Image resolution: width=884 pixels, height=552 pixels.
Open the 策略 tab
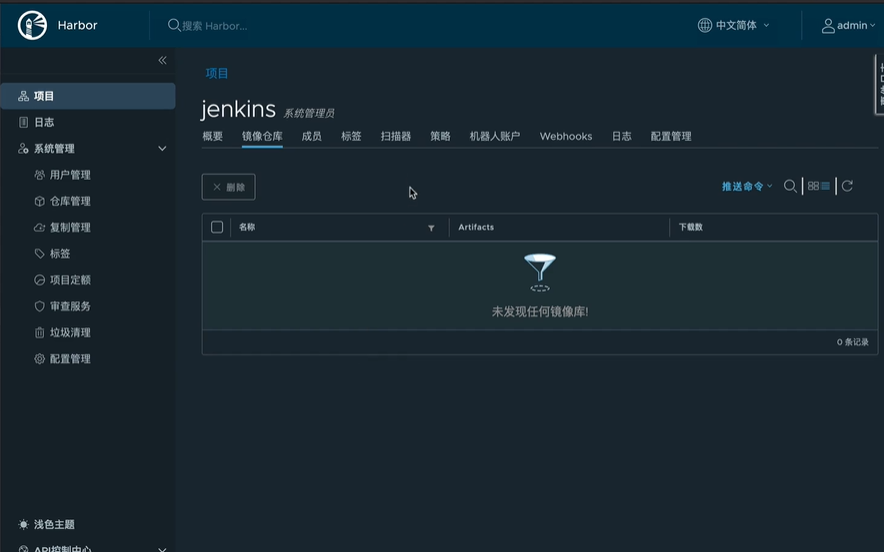[440, 136]
